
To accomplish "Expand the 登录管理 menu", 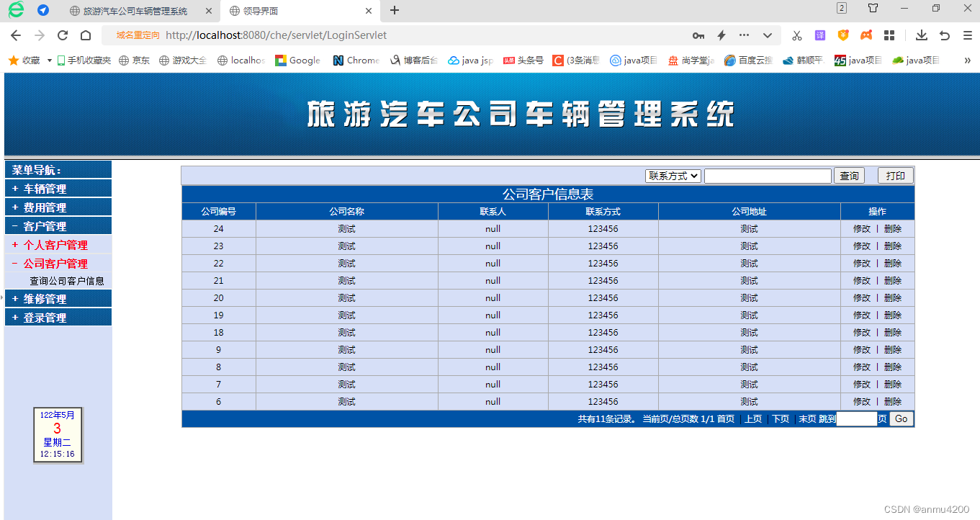I will [58, 318].
